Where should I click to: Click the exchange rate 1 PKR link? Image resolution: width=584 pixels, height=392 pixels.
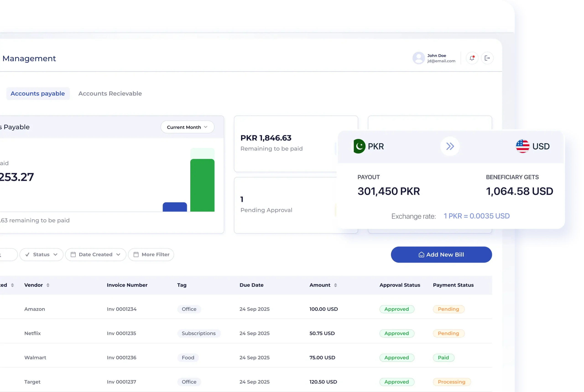point(476,216)
